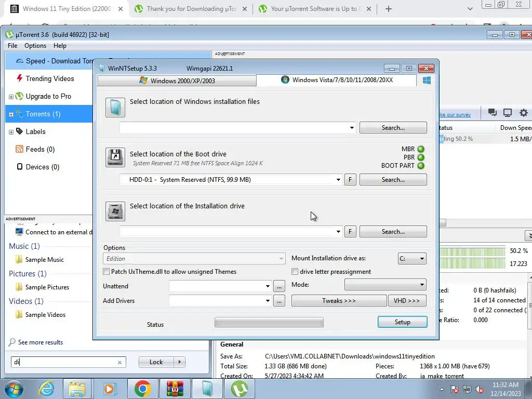Open Windows installation files location dropdown
Image resolution: width=532 pixels, height=399 pixels.
[x=352, y=128]
